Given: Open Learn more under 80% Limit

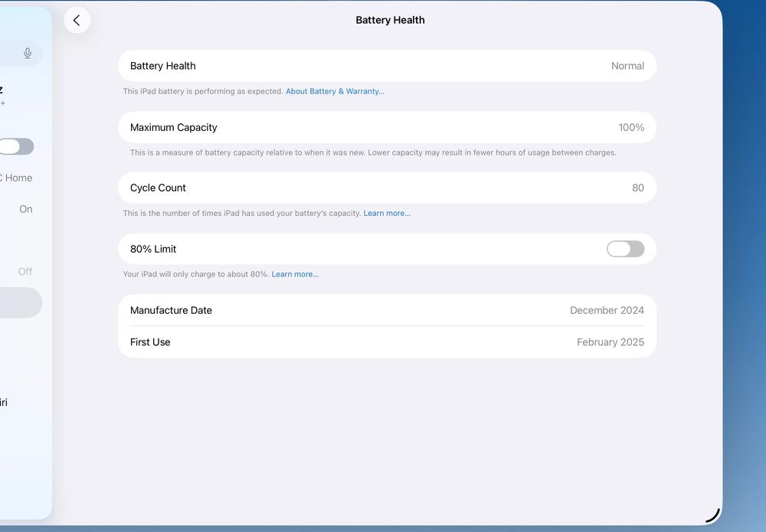Looking at the screenshot, I should [x=295, y=274].
